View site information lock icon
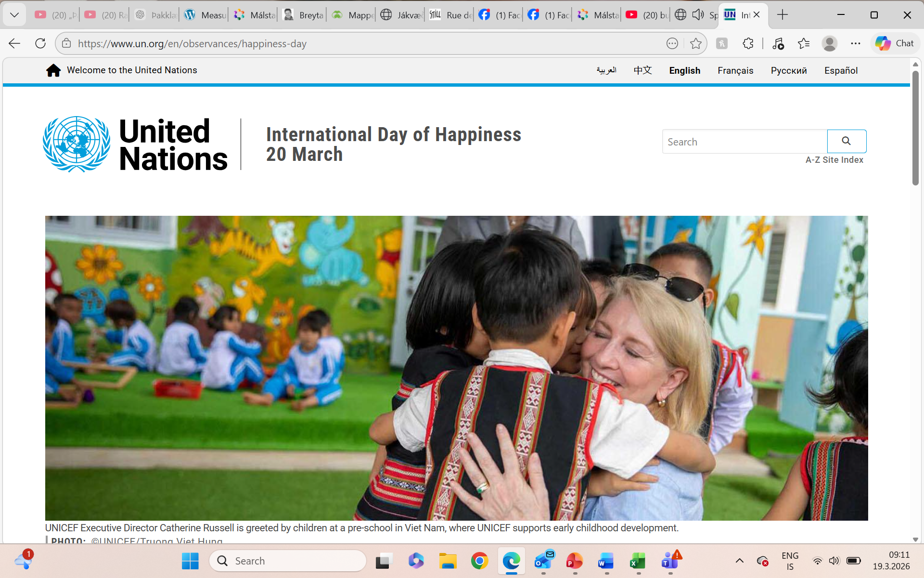The width and height of the screenshot is (924, 578). click(67, 44)
